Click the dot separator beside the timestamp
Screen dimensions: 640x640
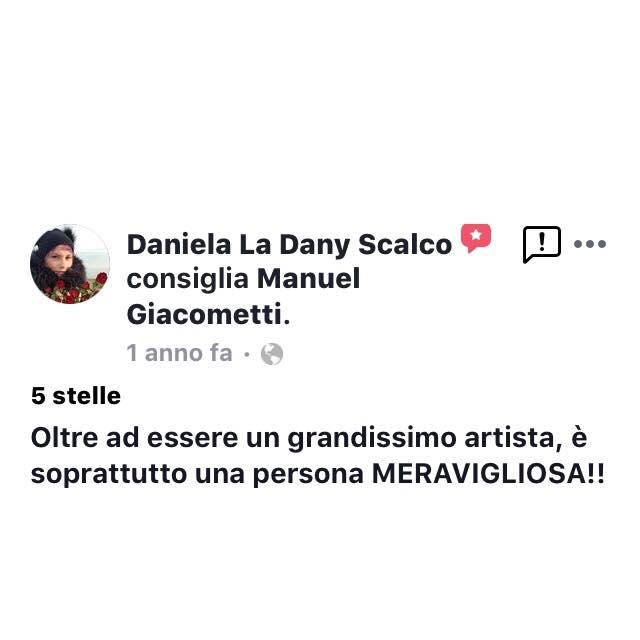[x=247, y=354]
